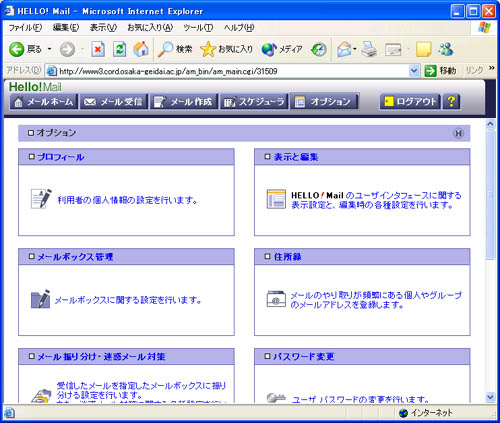Open the メール作成 tab

(x=184, y=102)
